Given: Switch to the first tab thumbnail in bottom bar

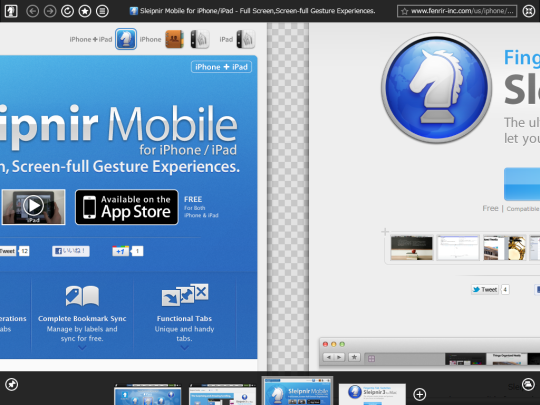Looking at the screenshot, I should point(147,395).
